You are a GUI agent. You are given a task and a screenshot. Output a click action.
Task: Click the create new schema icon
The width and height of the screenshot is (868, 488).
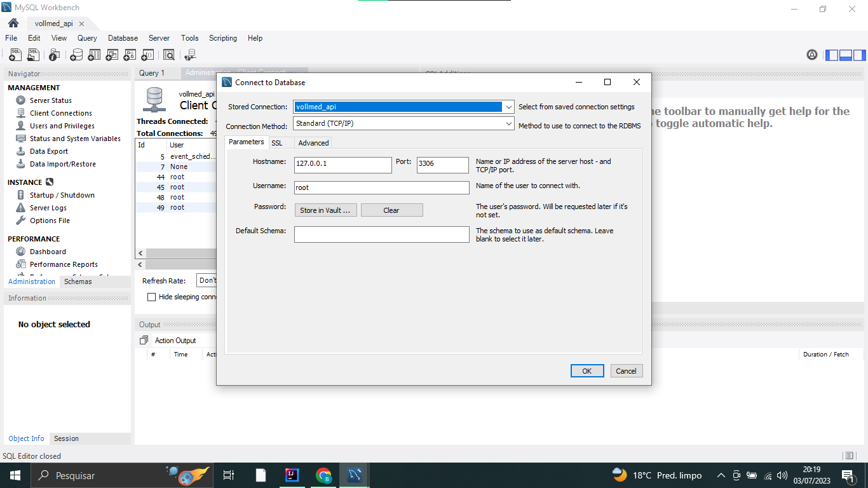pyautogui.click(x=76, y=55)
